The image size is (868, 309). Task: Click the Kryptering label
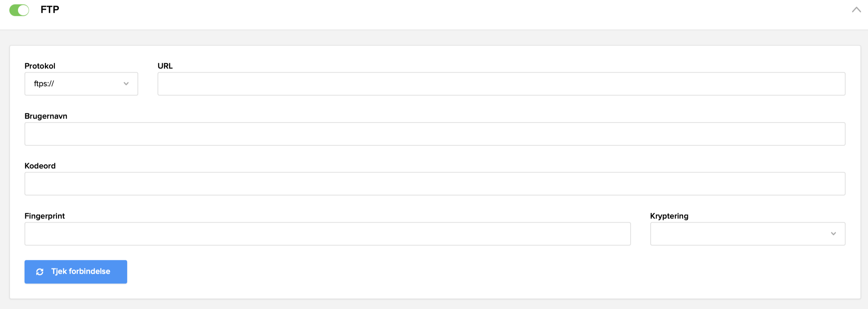(x=669, y=216)
